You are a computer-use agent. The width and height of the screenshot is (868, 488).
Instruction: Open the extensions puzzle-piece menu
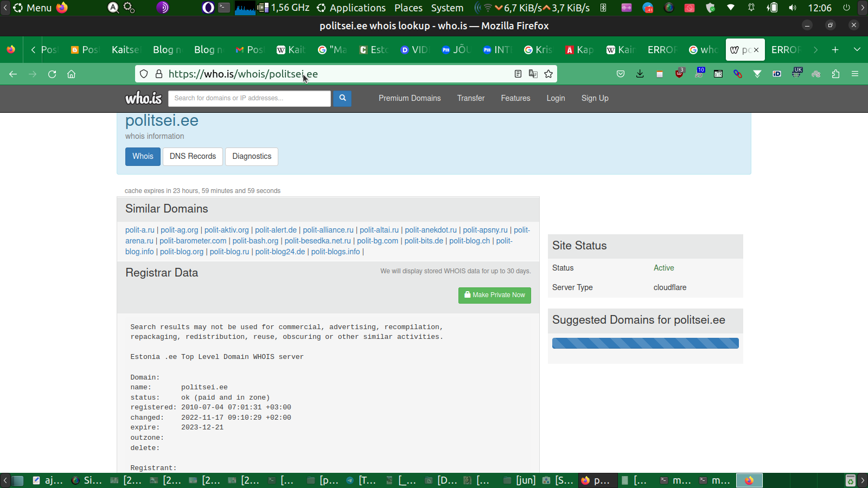pyautogui.click(x=835, y=74)
